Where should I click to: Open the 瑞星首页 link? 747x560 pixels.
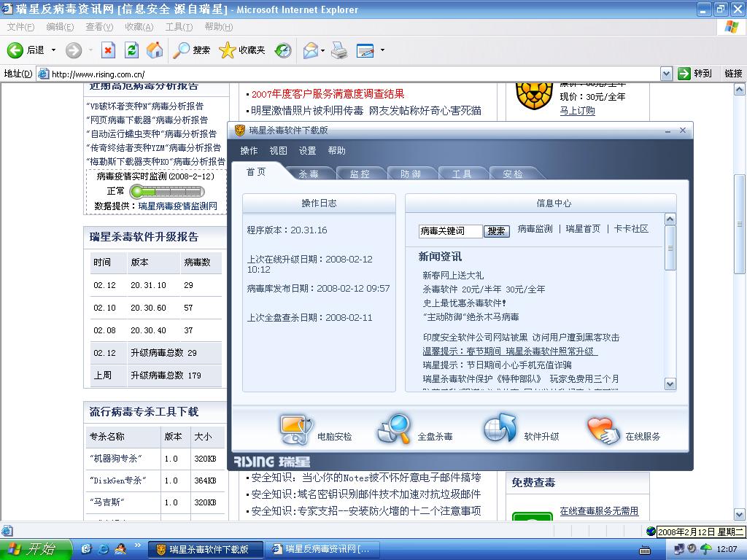(x=583, y=229)
